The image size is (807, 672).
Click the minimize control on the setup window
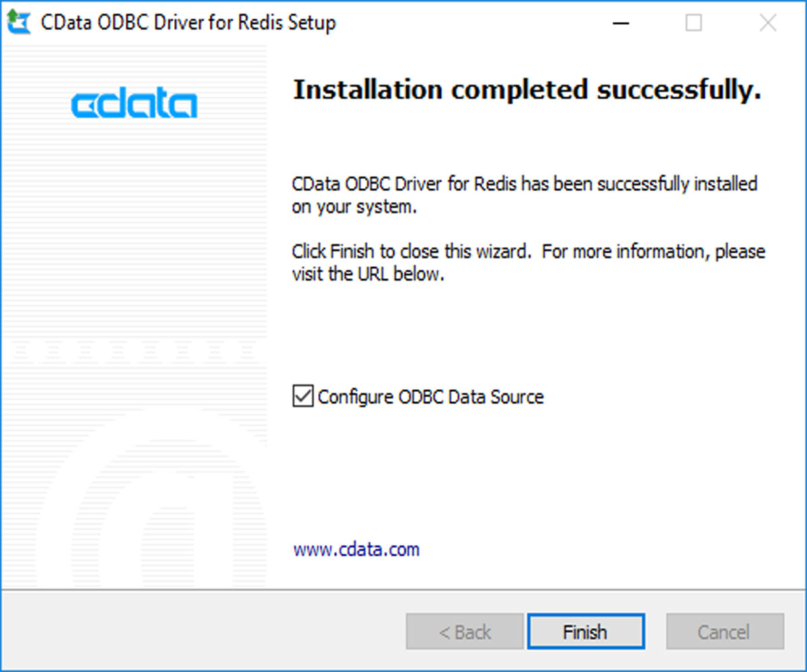click(x=620, y=22)
